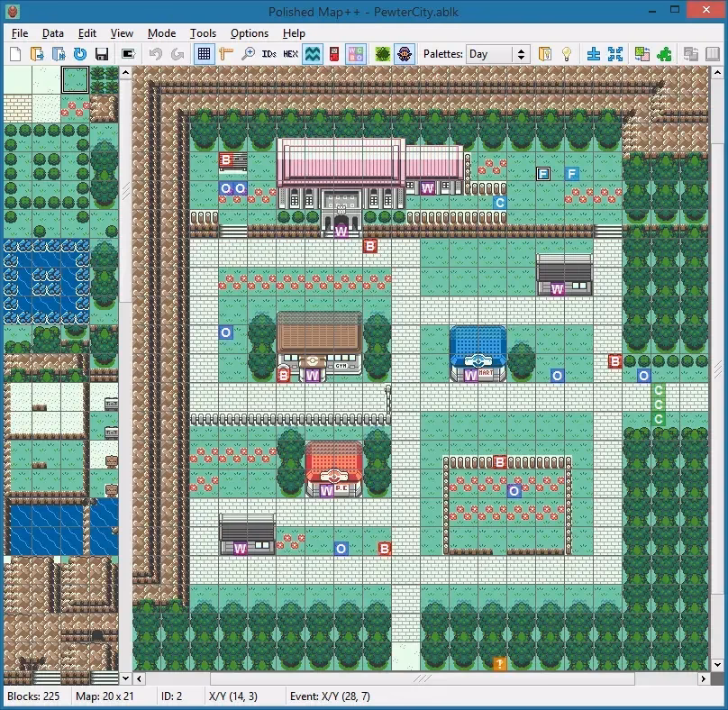This screenshot has height=710, width=728.
Task: Select the highlighted F event marker
Action: click(542, 174)
